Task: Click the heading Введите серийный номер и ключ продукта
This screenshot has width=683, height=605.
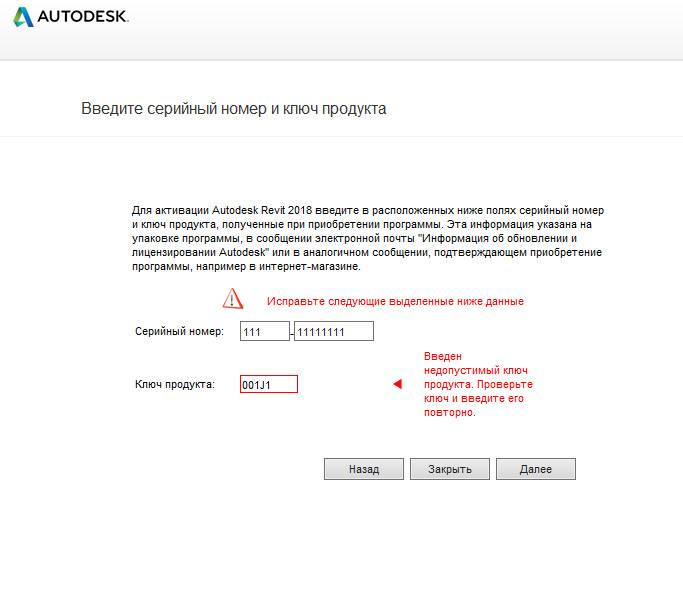Action: 233,108
